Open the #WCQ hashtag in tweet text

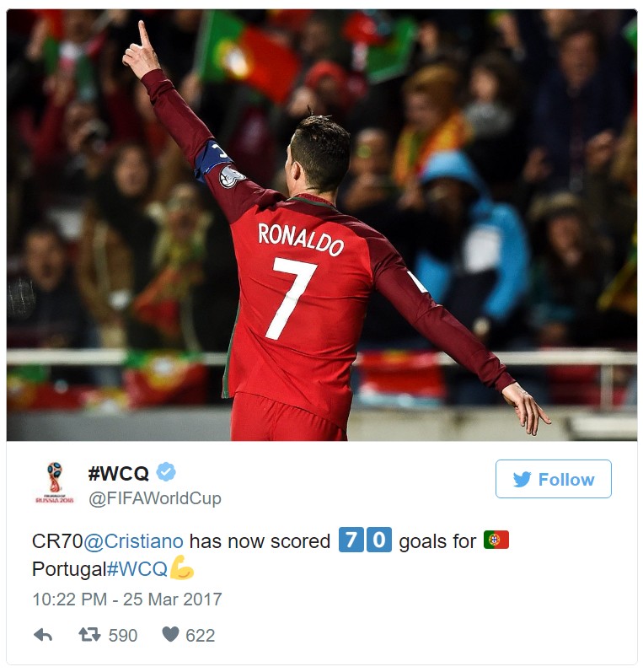point(137,569)
